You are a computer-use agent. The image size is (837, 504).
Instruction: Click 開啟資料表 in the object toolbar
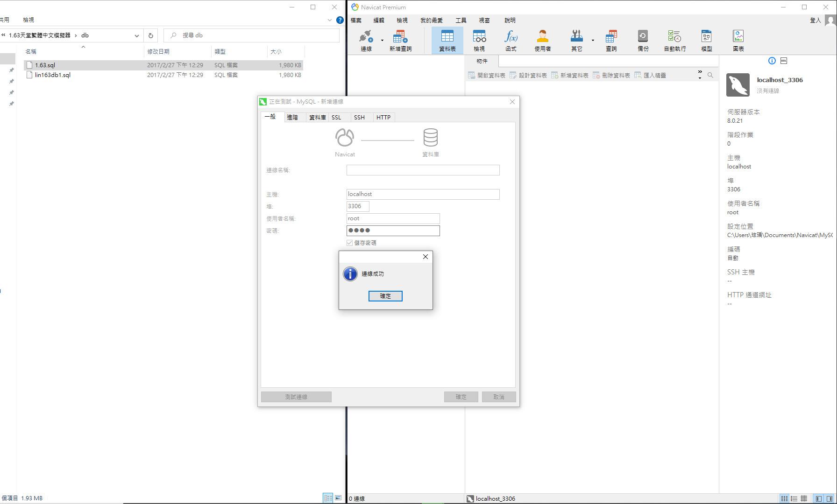click(x=487, y=75)
